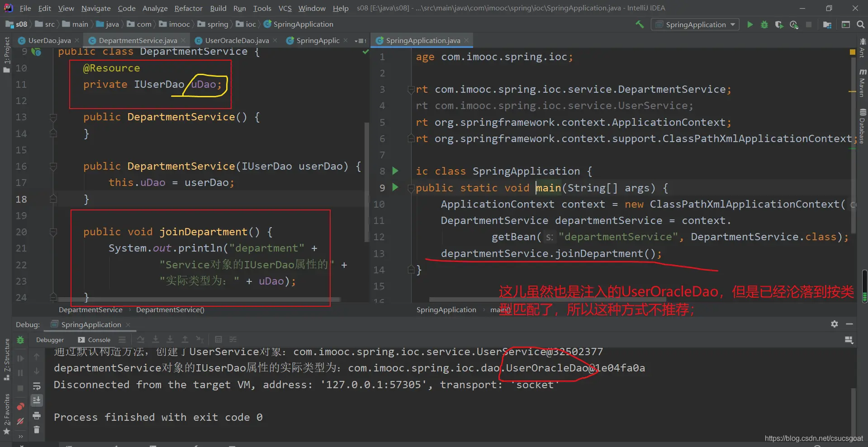
Task: Click the green Run button in toolbar
Action: pos(750,24)
